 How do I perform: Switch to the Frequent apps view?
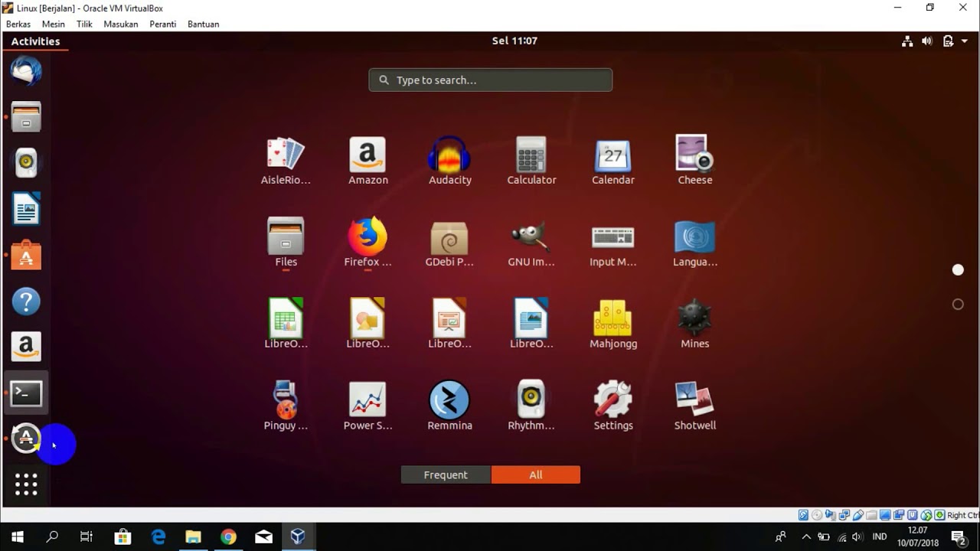446,474
